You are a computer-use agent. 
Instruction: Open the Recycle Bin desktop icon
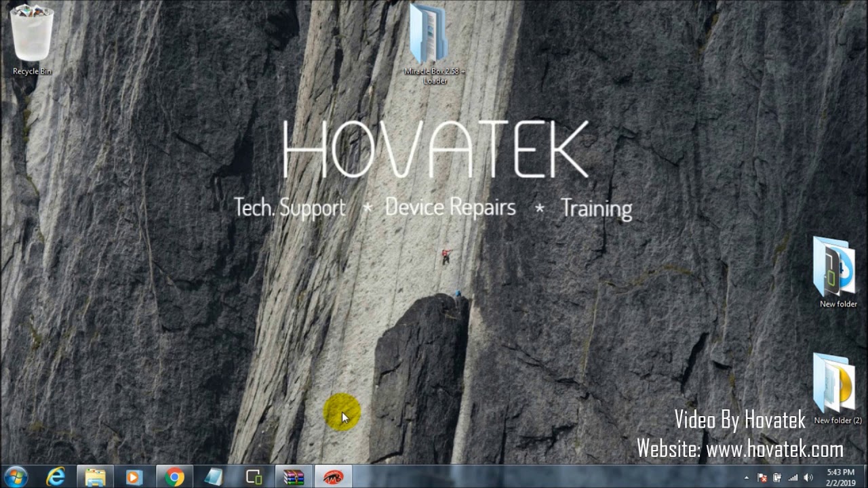pyautogui.click(x=32, y=39)
